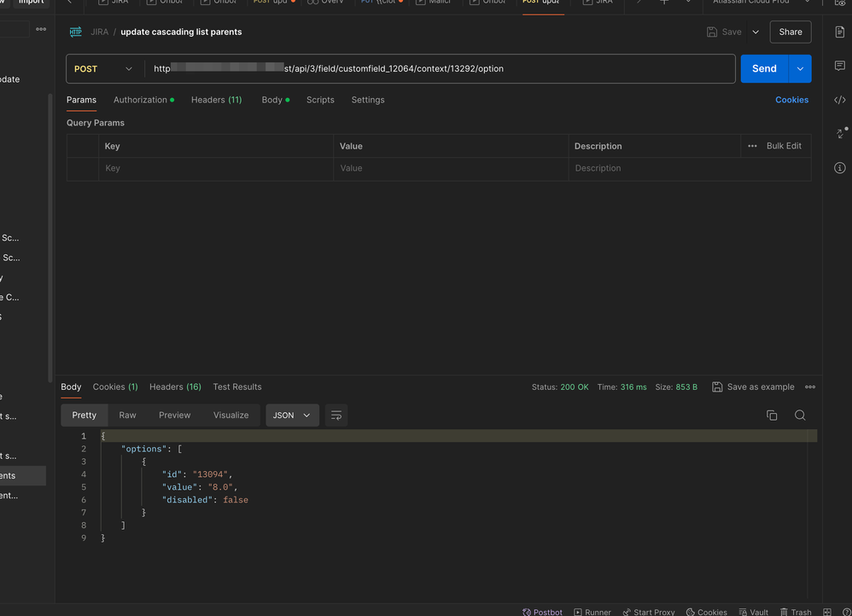Click the arrows icon below the Code icon
This screenshot has width=852, height=616.
pos(841,133)
